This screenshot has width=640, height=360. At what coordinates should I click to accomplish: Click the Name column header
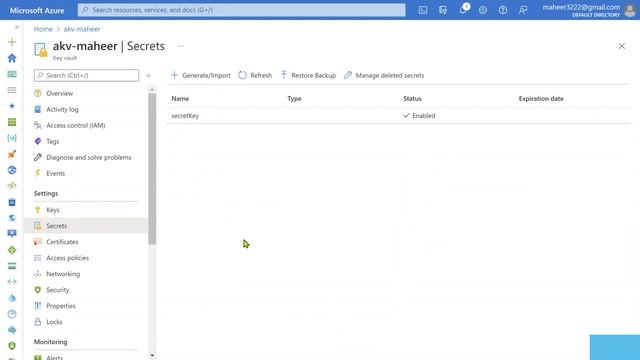point(180,99)
